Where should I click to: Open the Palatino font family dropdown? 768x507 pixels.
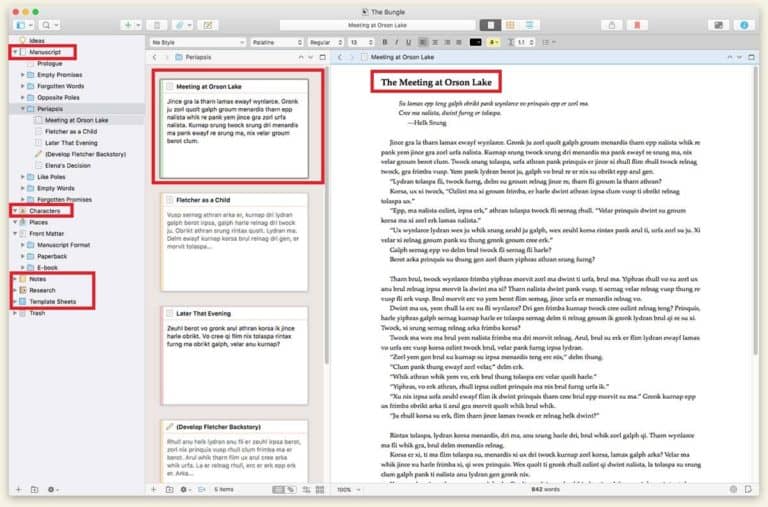(277, 43)
